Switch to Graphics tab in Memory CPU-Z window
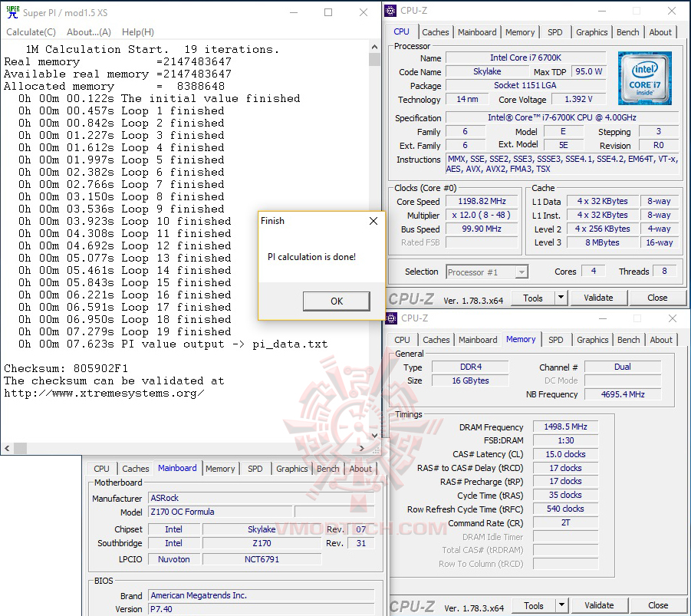The width and height of the screenshot is (691, 616). coord(592,340)
